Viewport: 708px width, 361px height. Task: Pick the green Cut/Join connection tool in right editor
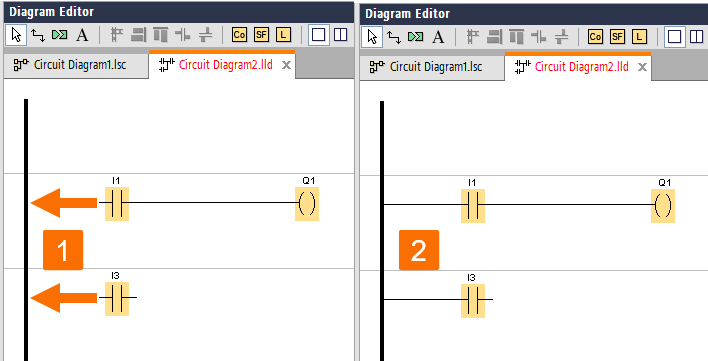415,37
